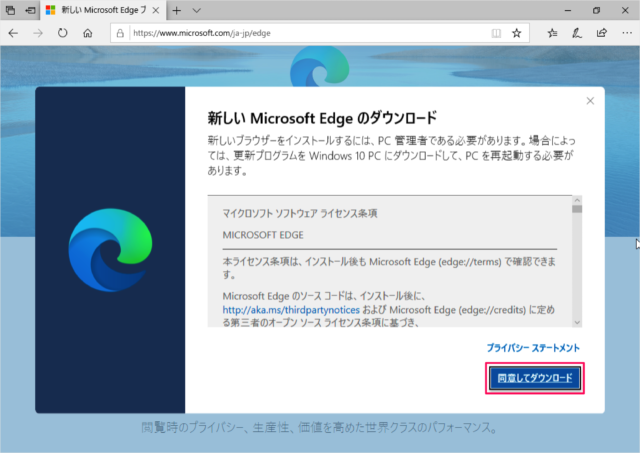Go back to previous page
Screen dimensions: 640x453
pyautogui.click(x=13, y=33)
